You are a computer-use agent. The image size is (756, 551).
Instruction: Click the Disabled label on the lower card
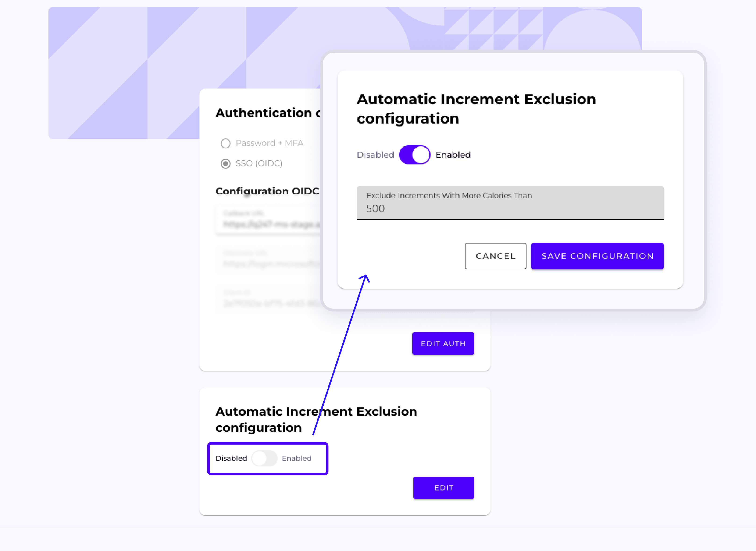[231, 458]
